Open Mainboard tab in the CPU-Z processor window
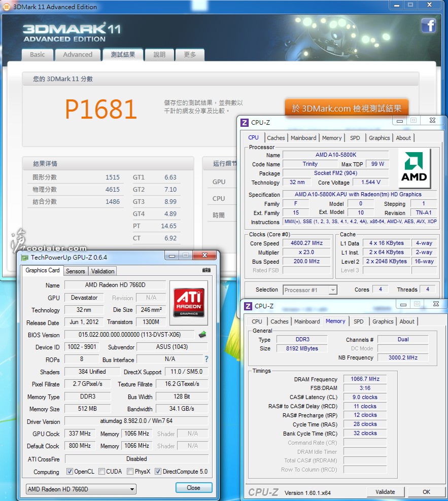 coord(303,138)
